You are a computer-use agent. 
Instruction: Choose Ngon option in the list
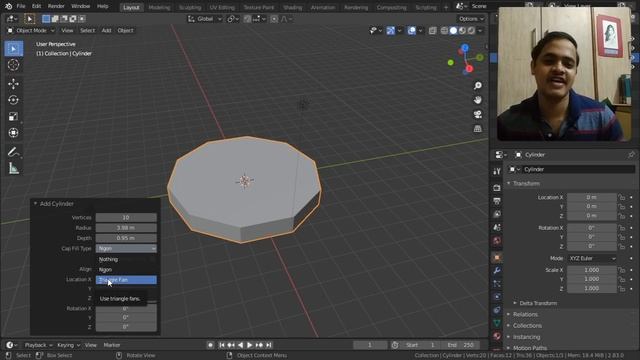pos(126,270)
